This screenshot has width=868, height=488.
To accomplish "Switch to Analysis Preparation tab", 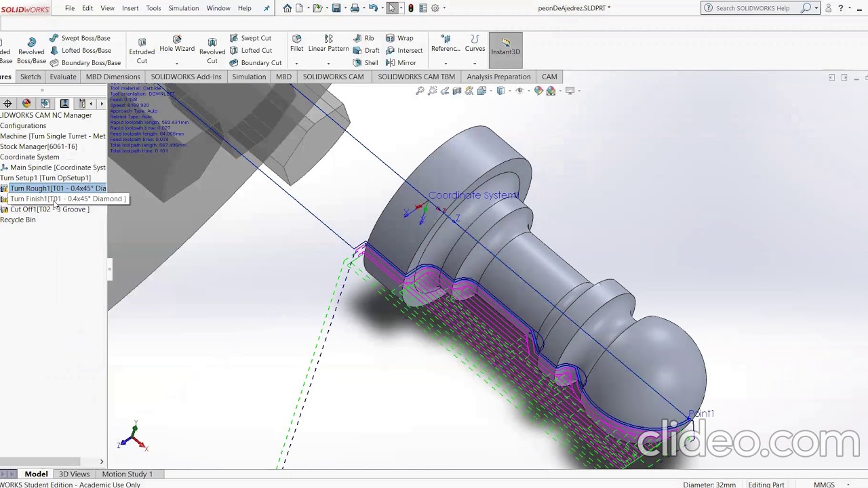I will point(498,77).
